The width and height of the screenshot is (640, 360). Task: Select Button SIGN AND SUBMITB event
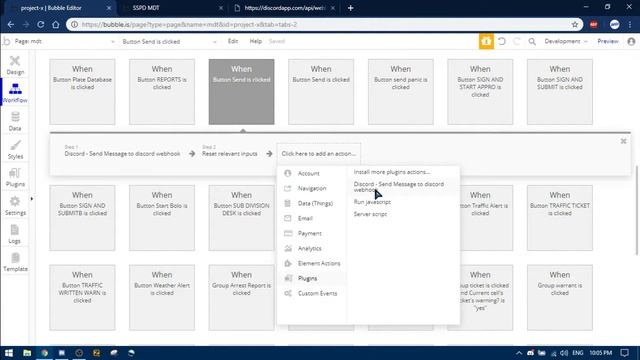click(x=82, y=218)
